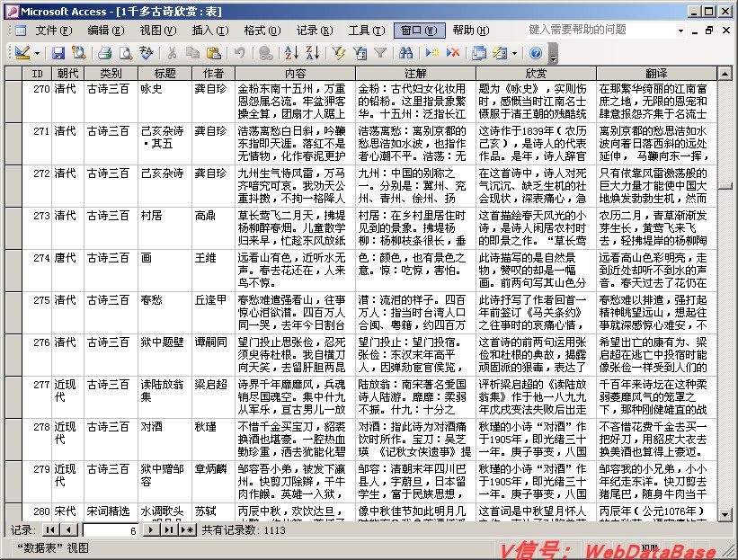Go to last record navigation button
The width and height of the screenshot is (738, 560).
tap(168, 530)
